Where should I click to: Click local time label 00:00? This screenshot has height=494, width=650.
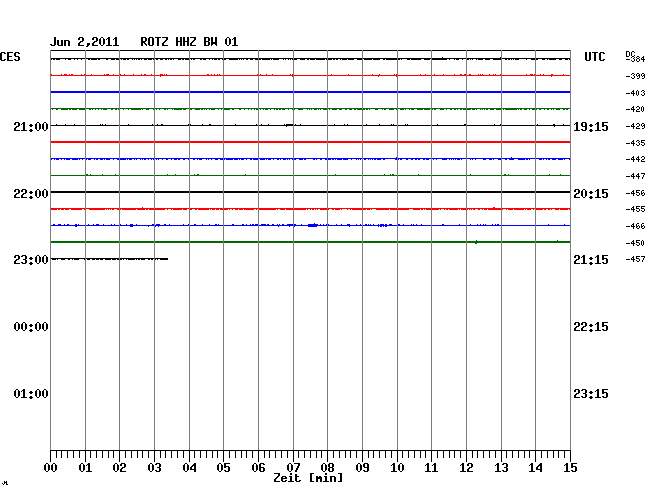31,327
